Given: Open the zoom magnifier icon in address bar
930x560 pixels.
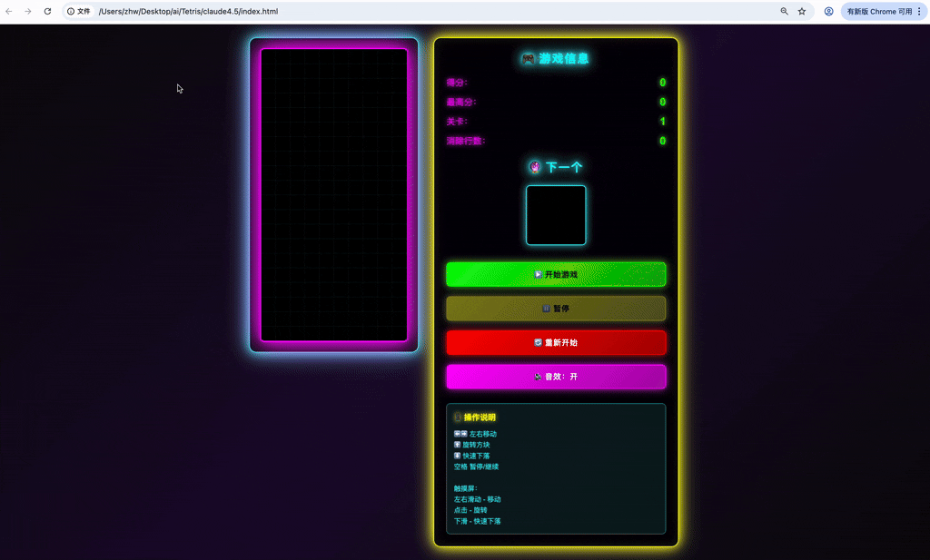Looking at the screenshot, I should [x=784, y=11].
